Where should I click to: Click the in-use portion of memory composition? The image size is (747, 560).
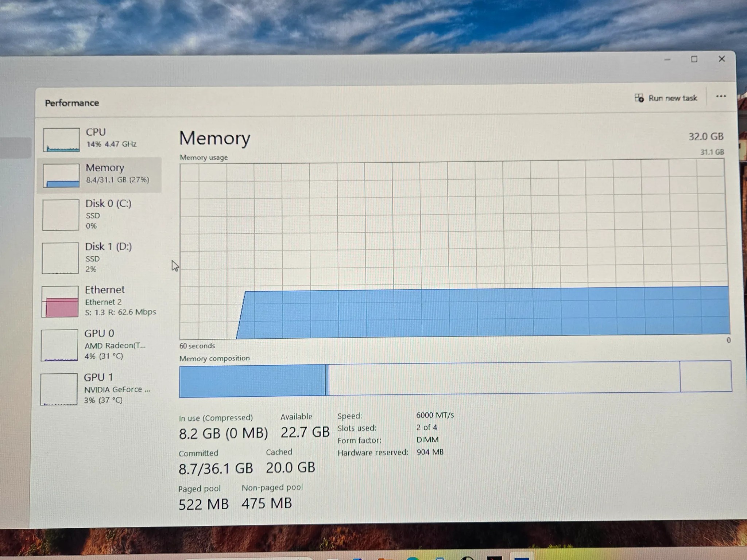(252, 381)
